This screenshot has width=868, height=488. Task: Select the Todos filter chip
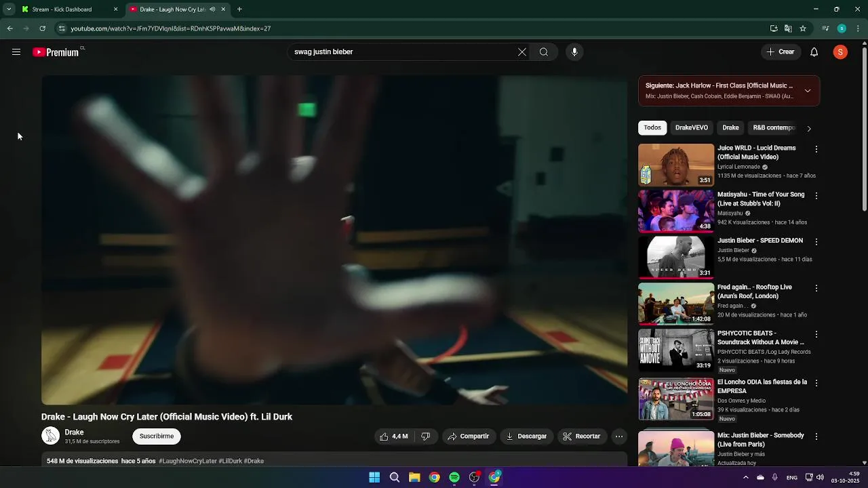652,127
